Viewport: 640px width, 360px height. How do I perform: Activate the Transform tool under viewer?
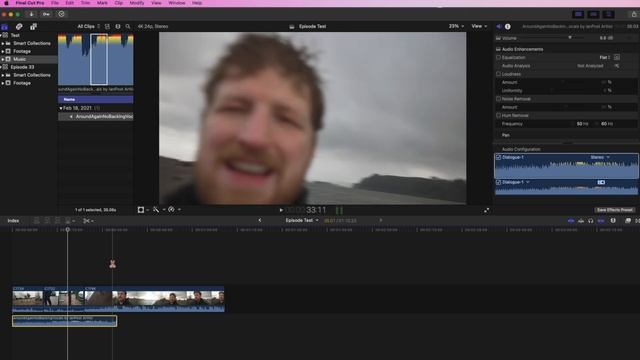point(141,210)
